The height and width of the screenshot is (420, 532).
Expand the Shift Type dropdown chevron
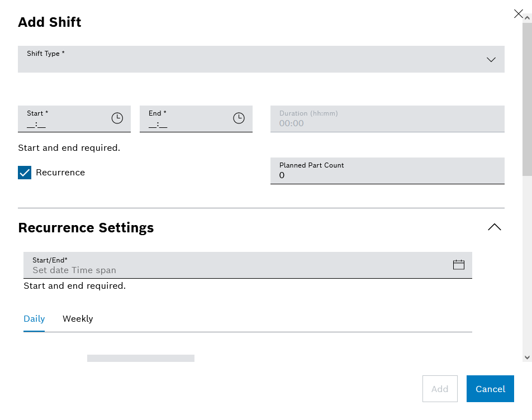(x=491, y=60)
